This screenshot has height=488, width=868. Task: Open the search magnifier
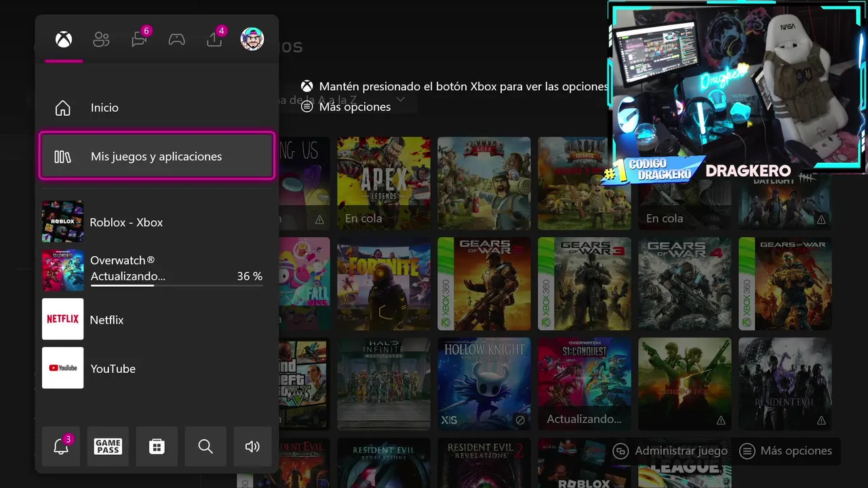(x=205, y=446)
